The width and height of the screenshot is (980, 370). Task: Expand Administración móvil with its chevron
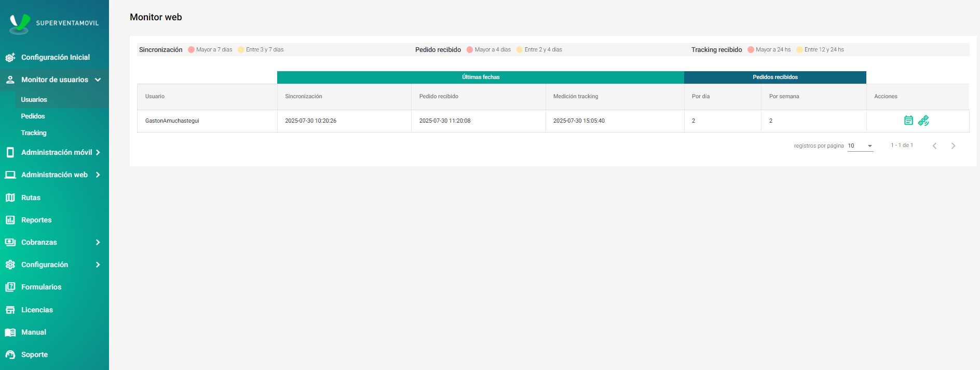(x=98, y=152)
